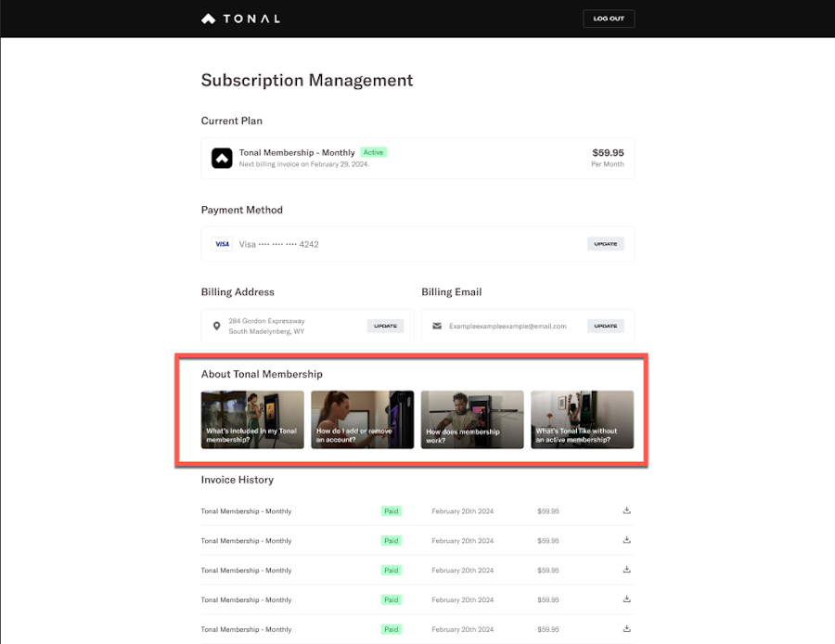Open "How do I add or remove an account?" card

[x=362, y=419]
